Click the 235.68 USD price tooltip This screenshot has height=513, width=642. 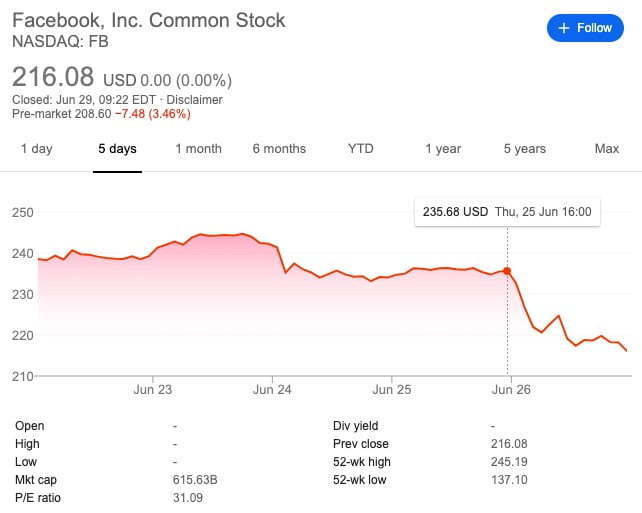point(455,212)
